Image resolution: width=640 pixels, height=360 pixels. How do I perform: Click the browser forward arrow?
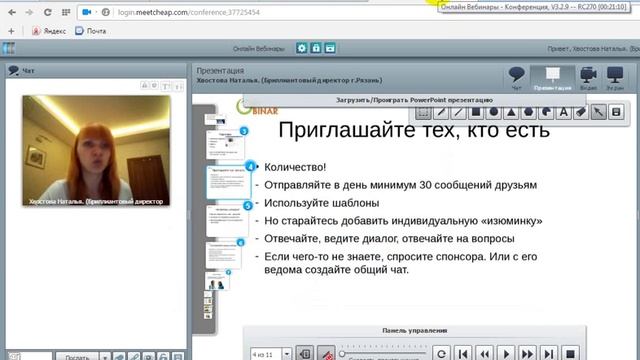pyautogui.click(x=29, y=12)
